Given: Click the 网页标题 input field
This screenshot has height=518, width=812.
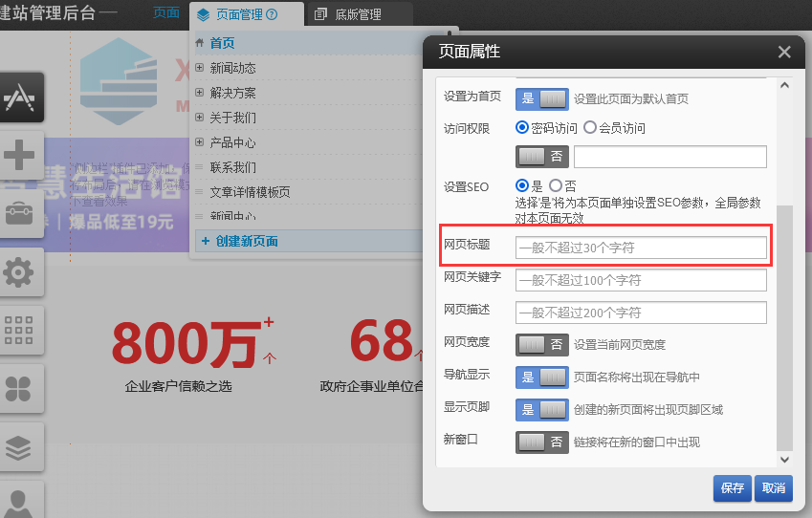Looking at the screenshot, I should coord(641,248).
